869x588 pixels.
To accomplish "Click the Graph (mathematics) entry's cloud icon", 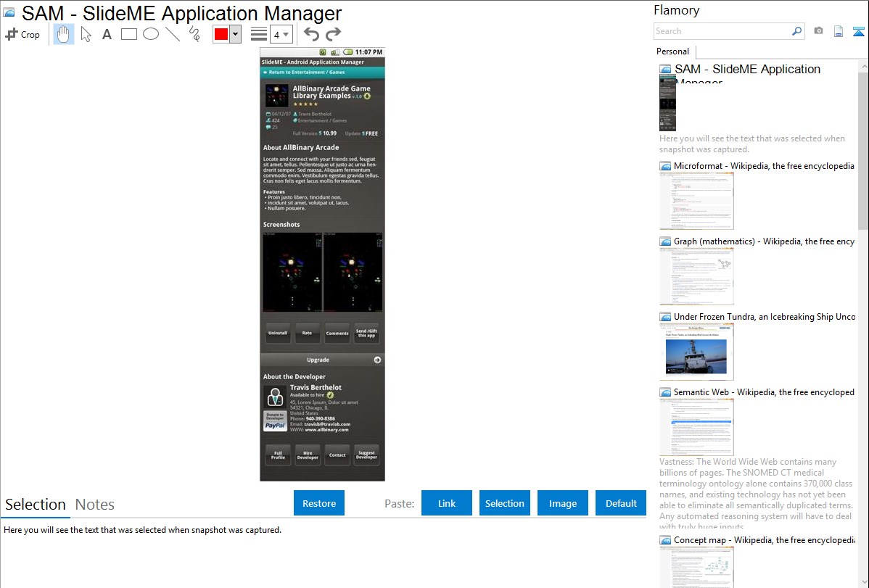I will (665, 241).
